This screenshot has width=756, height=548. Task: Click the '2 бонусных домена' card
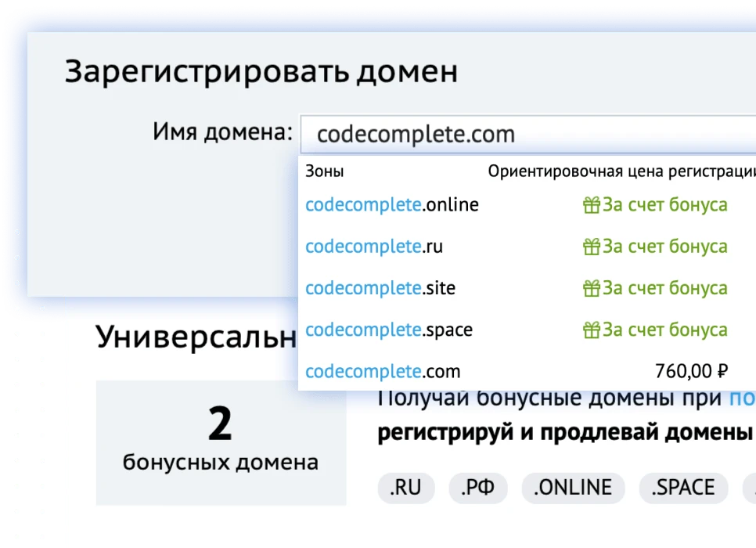pos(221,441)
